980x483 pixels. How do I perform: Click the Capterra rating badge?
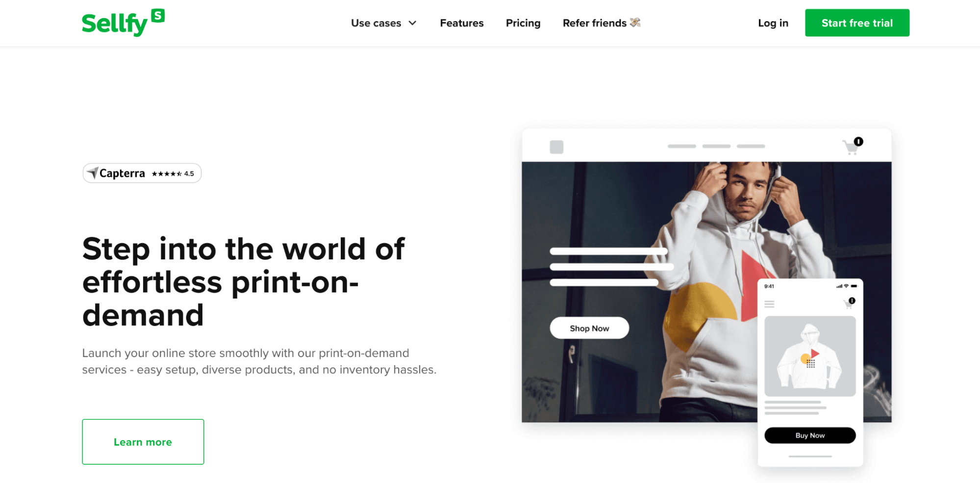142,173
